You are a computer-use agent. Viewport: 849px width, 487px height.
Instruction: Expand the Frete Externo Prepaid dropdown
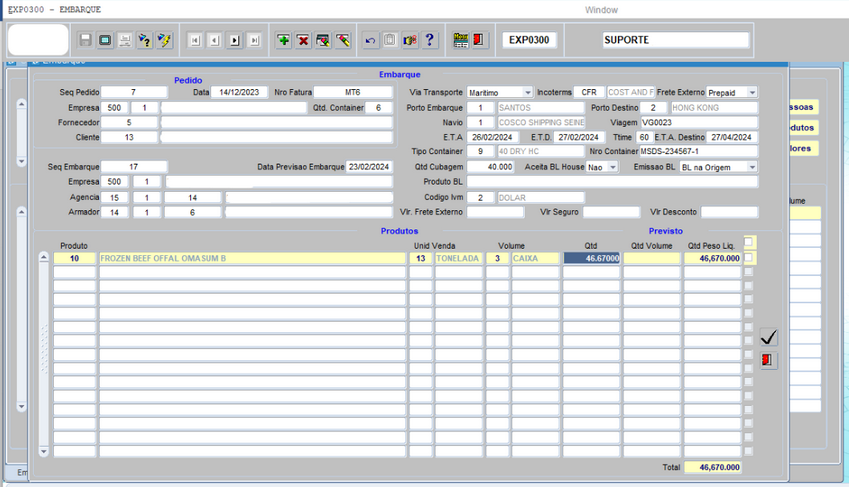point(752,92)
